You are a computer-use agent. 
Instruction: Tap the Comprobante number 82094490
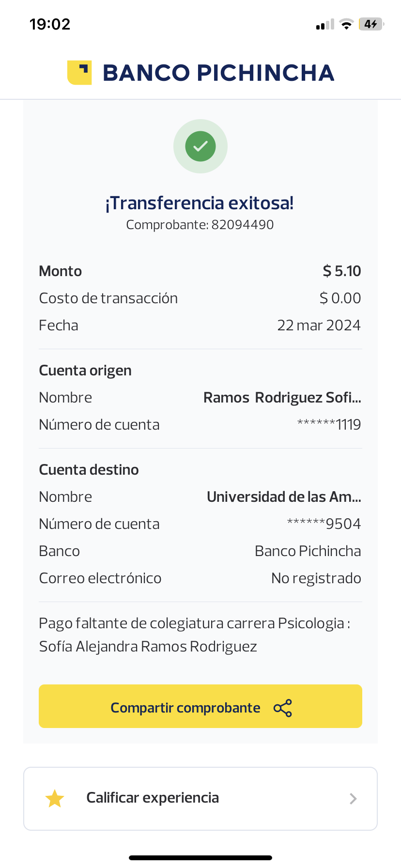[x=242, y=225]
